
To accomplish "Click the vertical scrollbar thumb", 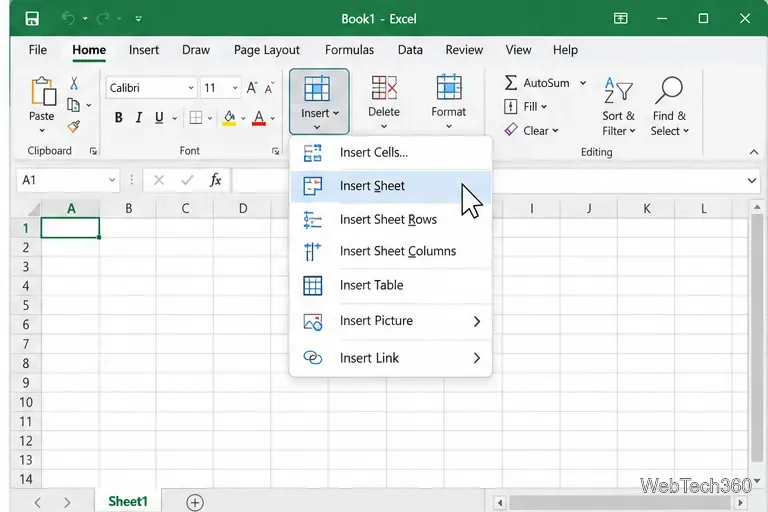I will click(757, 338).
